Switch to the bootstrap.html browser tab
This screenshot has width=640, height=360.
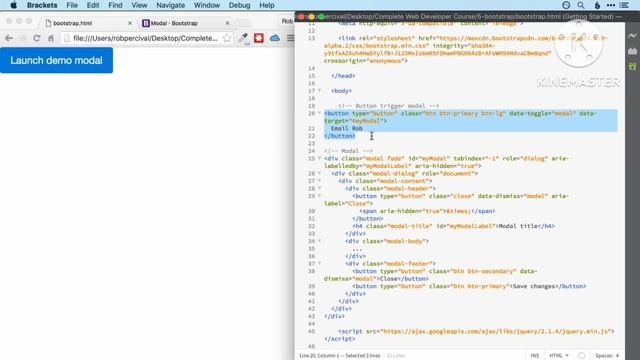88,23
